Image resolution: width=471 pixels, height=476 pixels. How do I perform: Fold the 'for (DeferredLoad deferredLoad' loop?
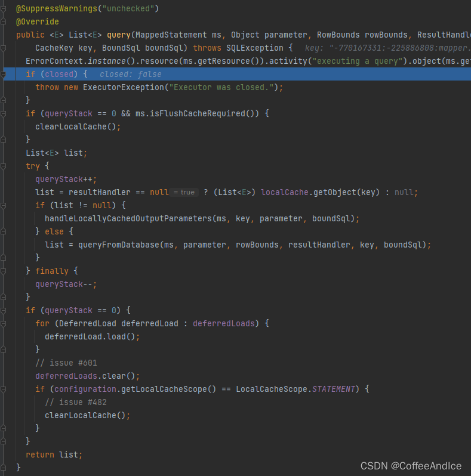point(4,324)
